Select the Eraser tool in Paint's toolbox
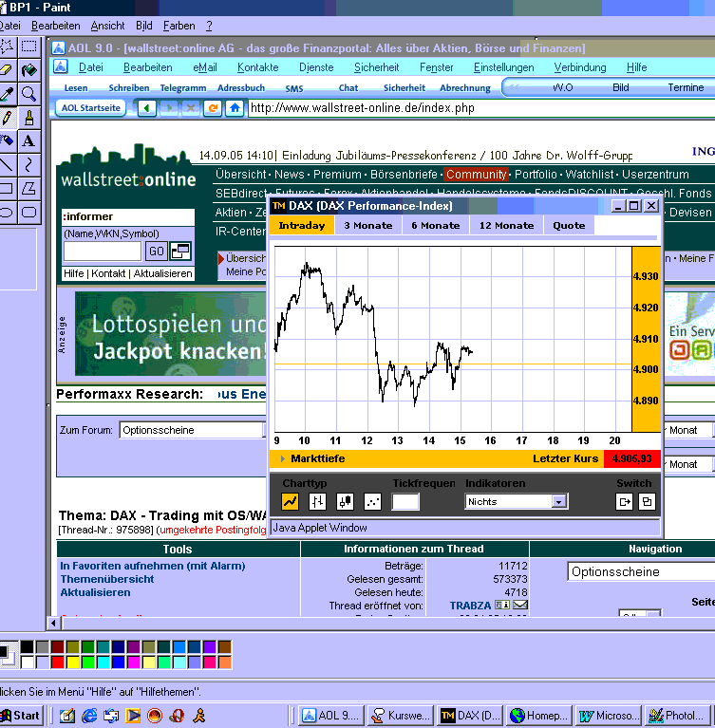 (7, 70)
